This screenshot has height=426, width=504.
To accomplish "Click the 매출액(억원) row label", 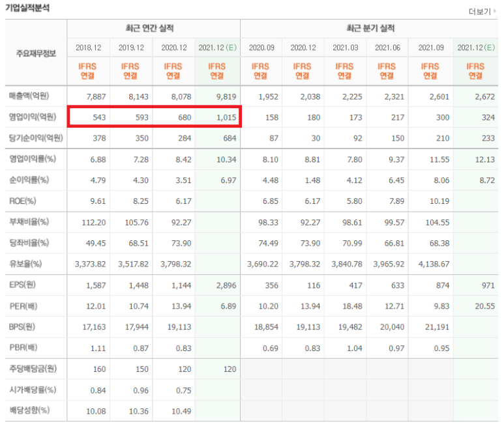I will click(29, 96).
